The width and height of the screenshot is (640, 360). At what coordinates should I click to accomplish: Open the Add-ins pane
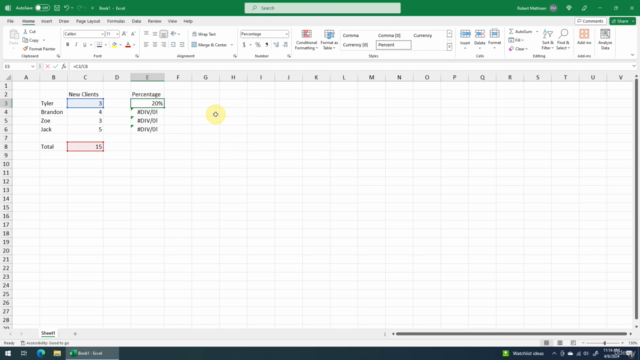(584, 37)
